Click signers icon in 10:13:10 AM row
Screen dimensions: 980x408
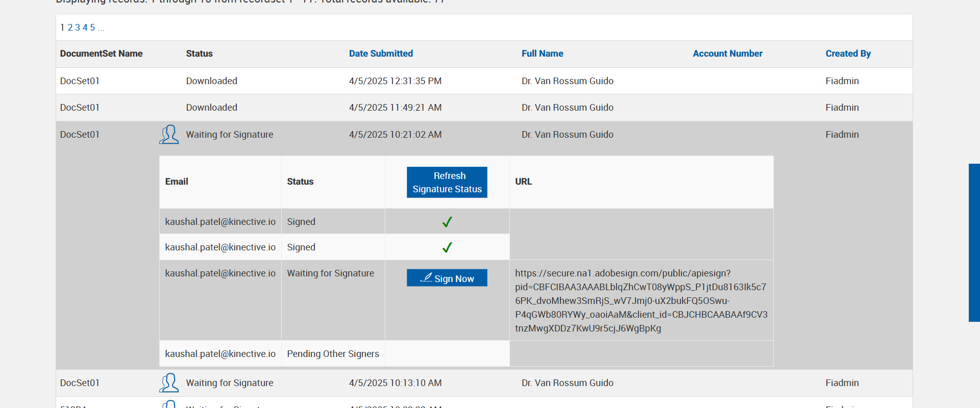[x=168, y=383]
